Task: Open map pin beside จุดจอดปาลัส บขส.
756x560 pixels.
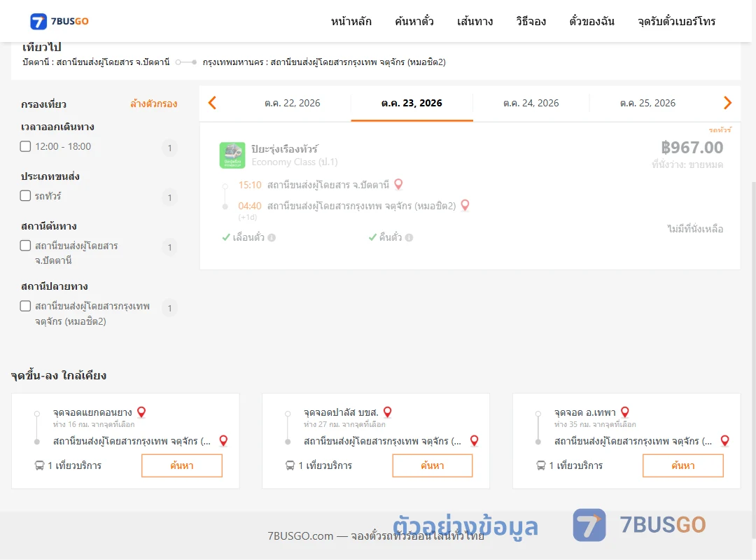Action: point(387,412)
